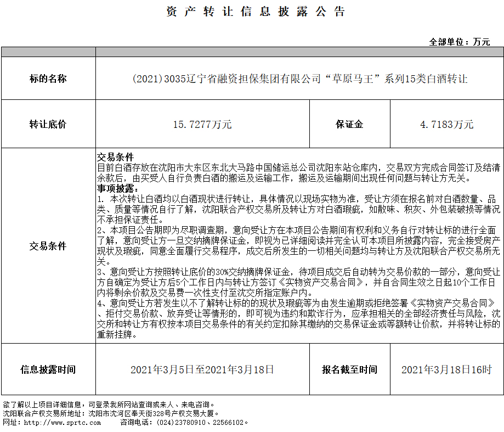Select the 2021年3月5日至2021年3月18日 date range
The height and width of the screenshot is (432, 504).
coord(202,369)
